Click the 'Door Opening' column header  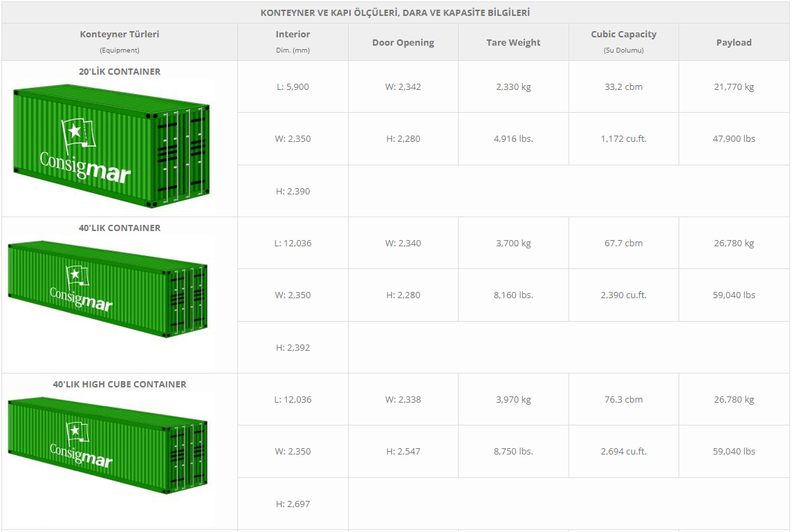[403, 42]
